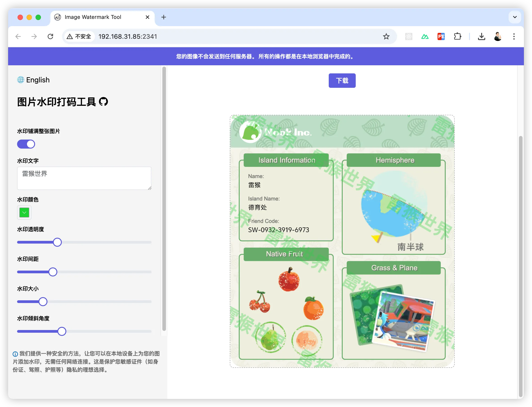Open a new browser tab
The image size is (532, 407).
click(x=163, y=17)
